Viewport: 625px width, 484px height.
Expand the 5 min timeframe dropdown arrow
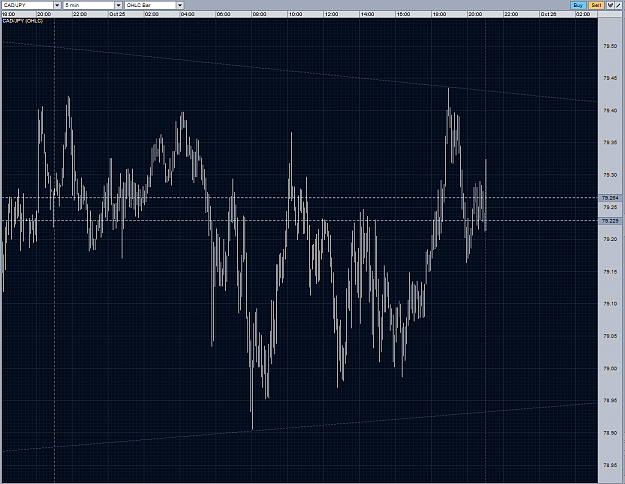118,5
